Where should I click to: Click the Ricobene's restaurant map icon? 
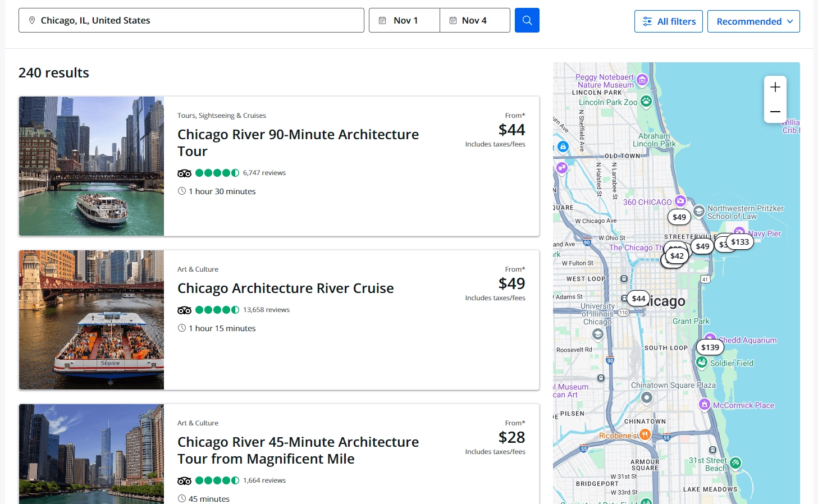pos(645,434)
